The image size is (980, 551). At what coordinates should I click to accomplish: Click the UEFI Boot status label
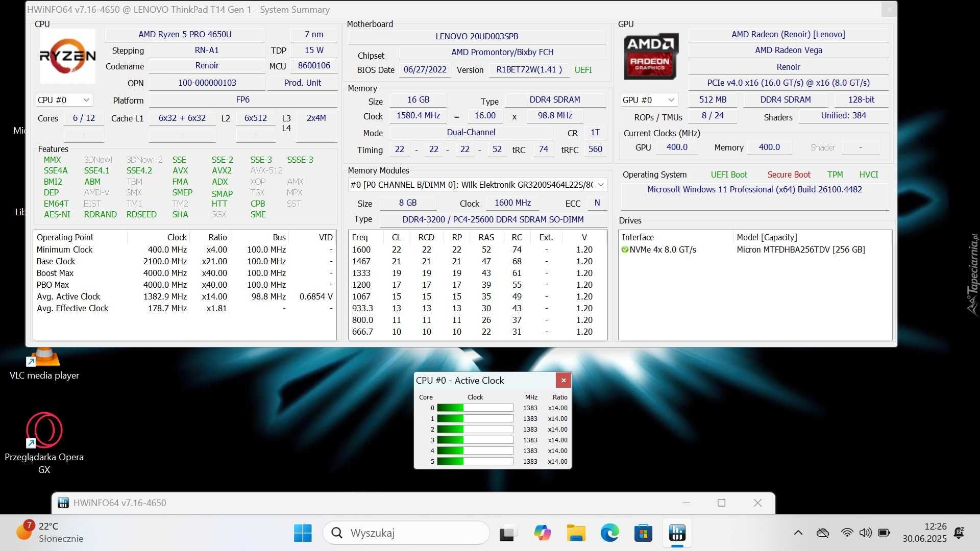point(729,174)
